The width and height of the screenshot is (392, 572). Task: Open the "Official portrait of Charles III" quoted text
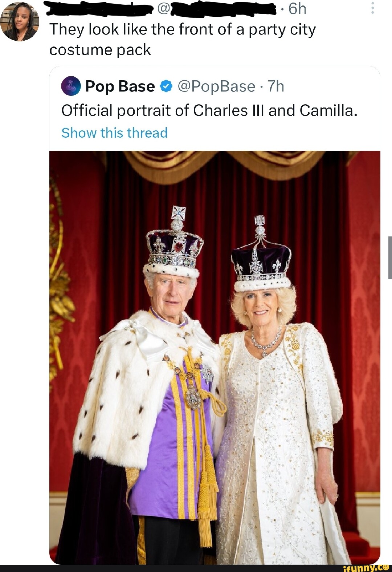(209, 110)
